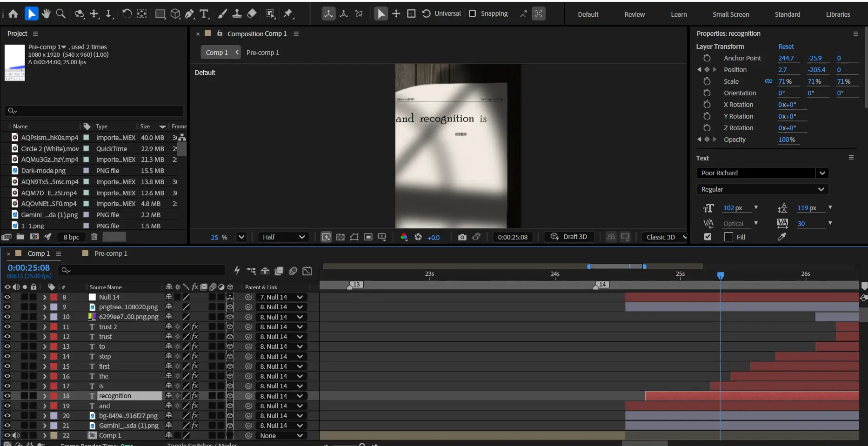The width and height of the screenshot is (868, 446).
Task: Reset the Layer Transform
Action: 786,47
